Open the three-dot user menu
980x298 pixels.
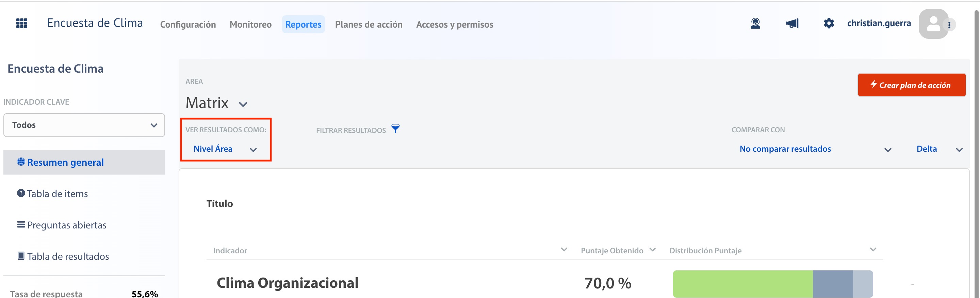tap(949, 25)
